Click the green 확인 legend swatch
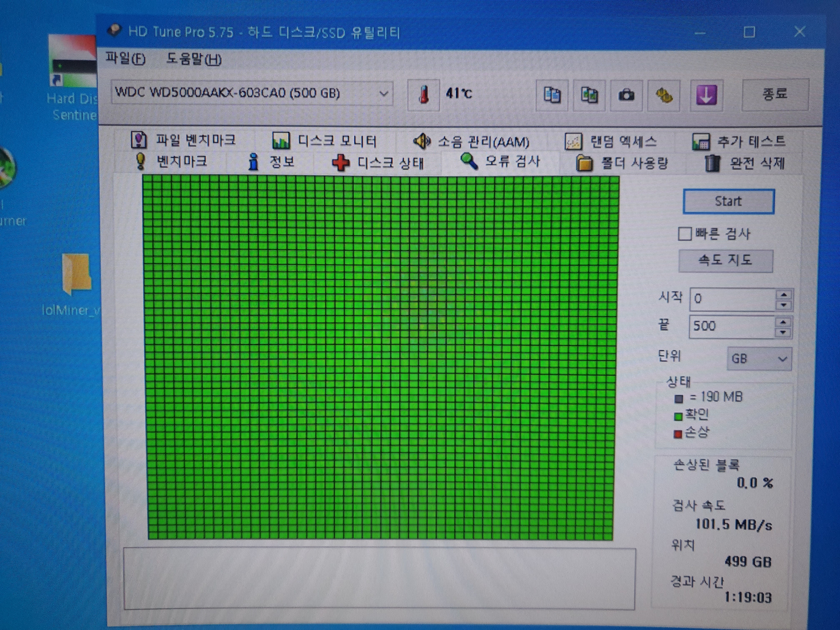840x630 pixels. [678, 417]
